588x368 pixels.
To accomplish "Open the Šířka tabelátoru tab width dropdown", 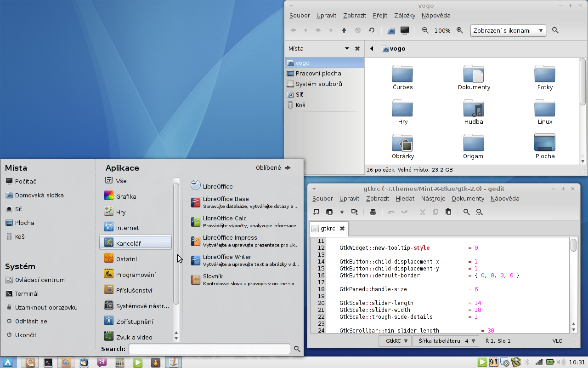I will [445, 341].
